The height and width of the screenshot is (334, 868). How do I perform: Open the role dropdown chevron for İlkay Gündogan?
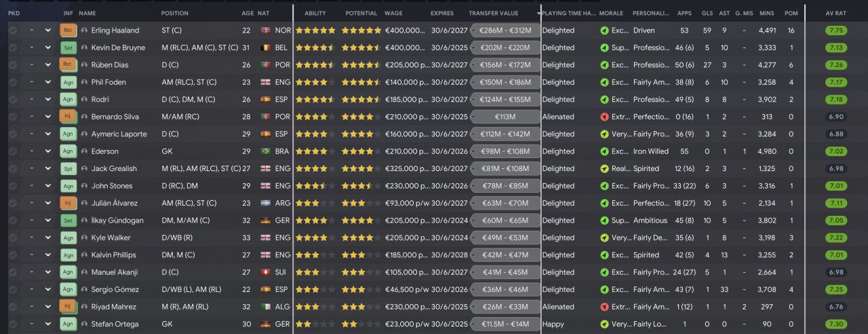point(47,221)
